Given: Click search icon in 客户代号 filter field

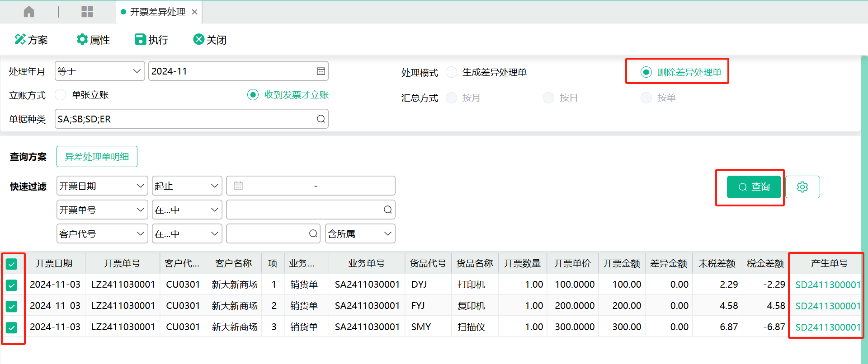Looking at the screenshot, I should pos(313,233).
